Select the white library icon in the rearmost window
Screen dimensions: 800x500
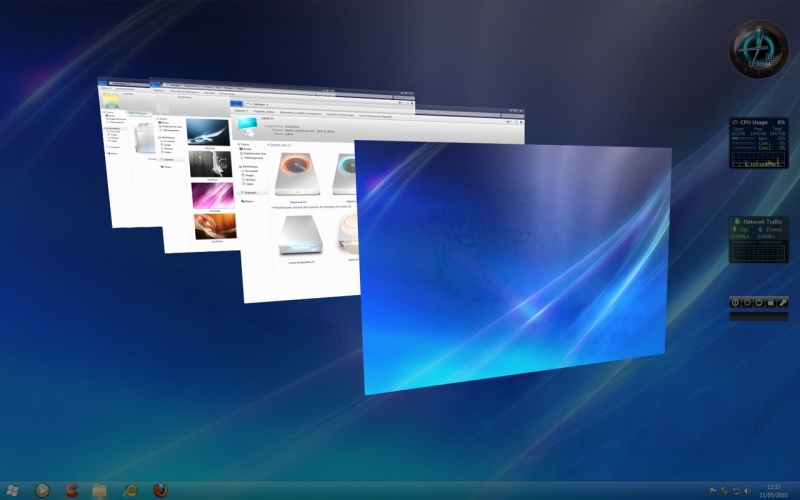pyautogui.click(x=144, y=138)
